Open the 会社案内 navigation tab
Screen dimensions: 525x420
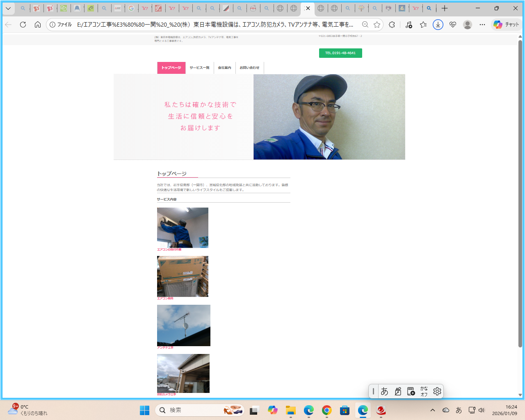(x=224, y=68)
